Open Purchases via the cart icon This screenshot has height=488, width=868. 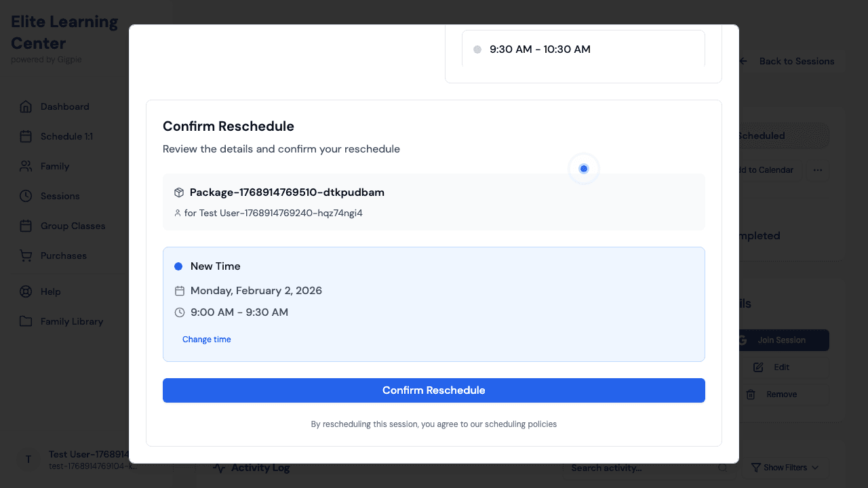24,256
